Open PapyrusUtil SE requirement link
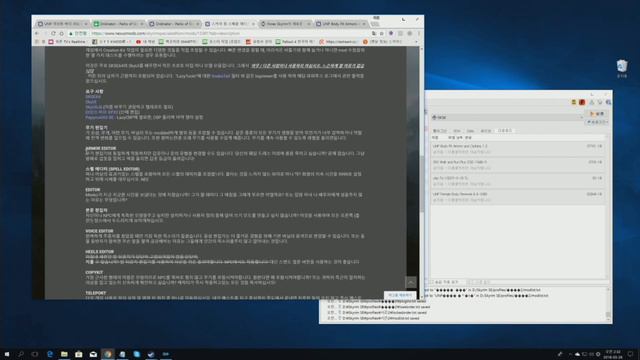Image resolution: width=640 pixels, height=360 pixels. click(99, 117)
